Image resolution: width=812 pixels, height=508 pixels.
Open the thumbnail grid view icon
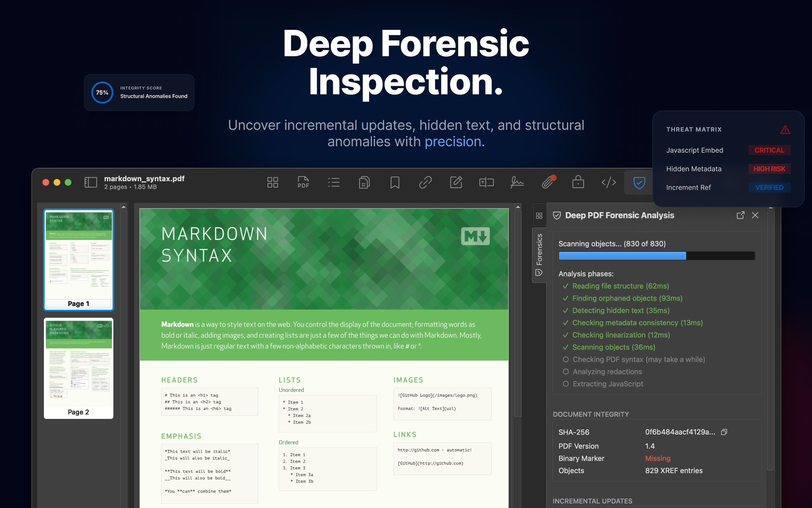click(x=272, y=182)
